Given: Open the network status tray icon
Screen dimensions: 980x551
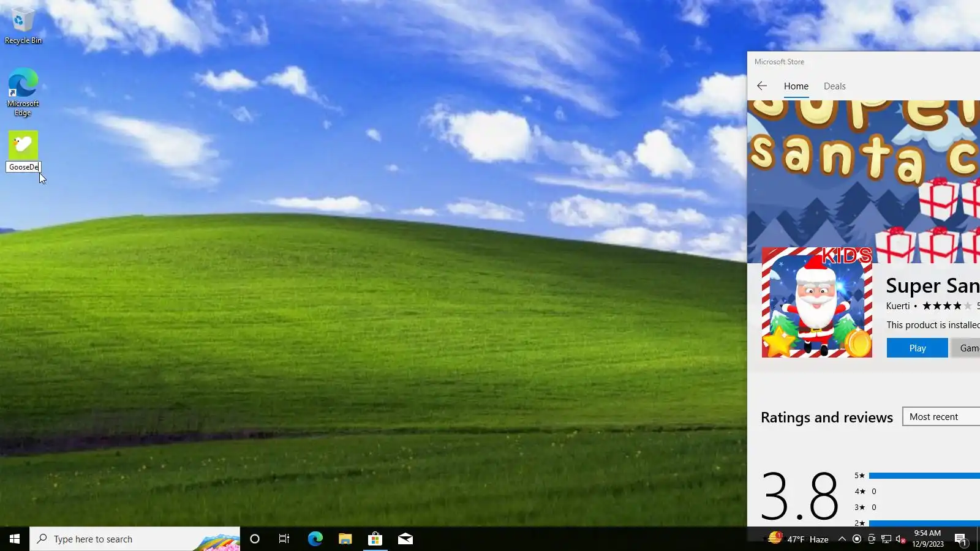Looking at the screenshot, I should 886,539.
